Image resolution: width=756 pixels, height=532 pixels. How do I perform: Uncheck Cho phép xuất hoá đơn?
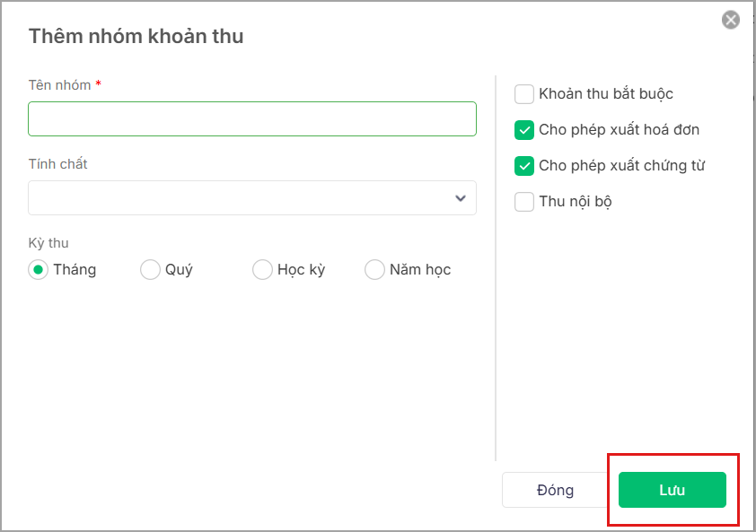click(x=524, y=129)
